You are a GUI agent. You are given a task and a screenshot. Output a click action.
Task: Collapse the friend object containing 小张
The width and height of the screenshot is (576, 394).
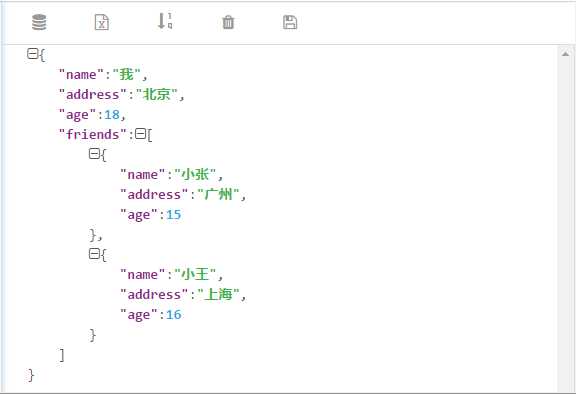[x=94, y=153]
